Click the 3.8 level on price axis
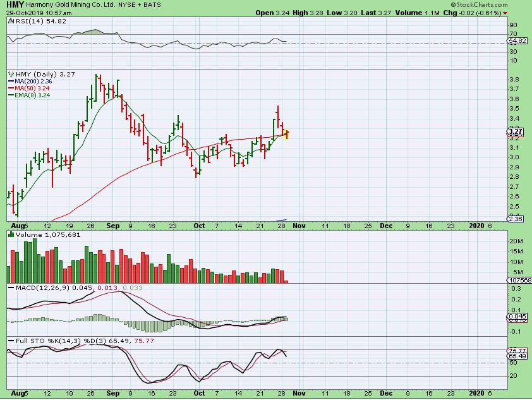This screenshot has width=532, height=400. 514,80
